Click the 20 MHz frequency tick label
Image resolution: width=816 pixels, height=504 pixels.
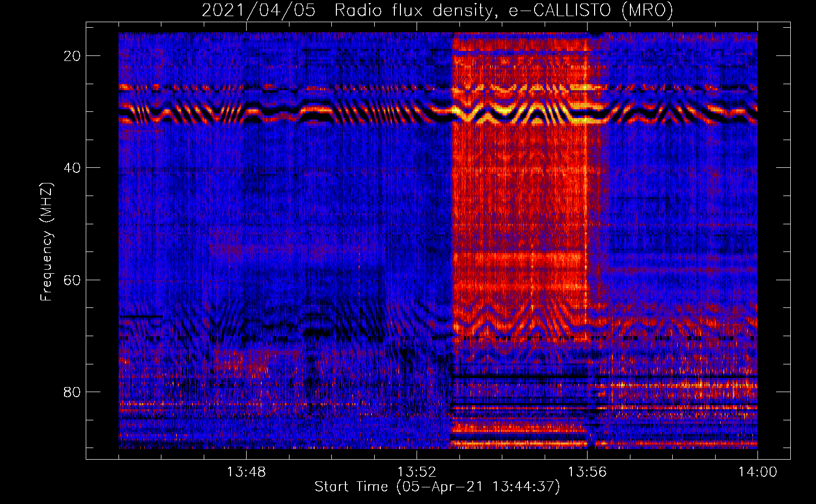point(73,56)
